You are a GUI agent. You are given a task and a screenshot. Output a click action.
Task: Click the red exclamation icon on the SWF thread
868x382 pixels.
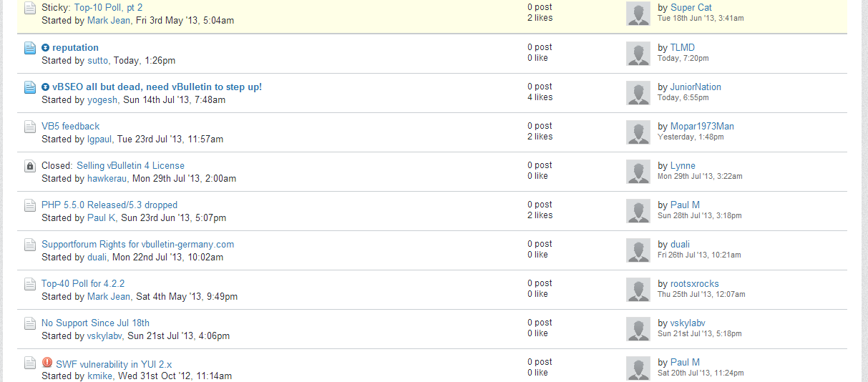[x=47, y=362]
